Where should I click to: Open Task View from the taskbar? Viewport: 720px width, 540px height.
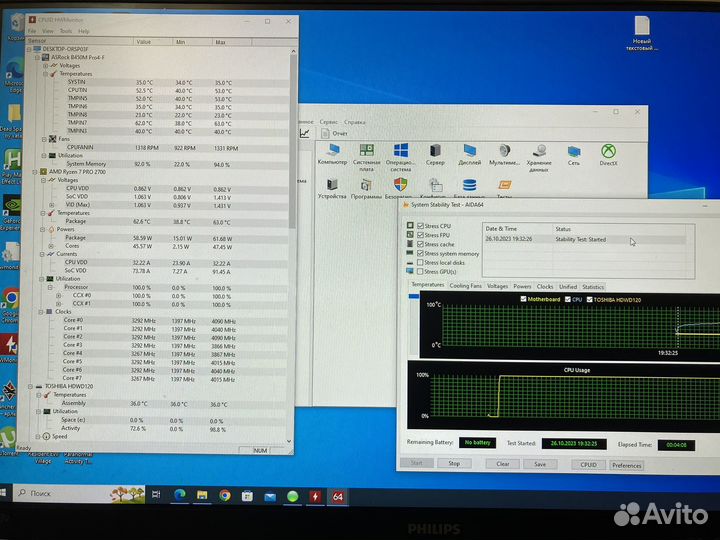coord(156,495)
